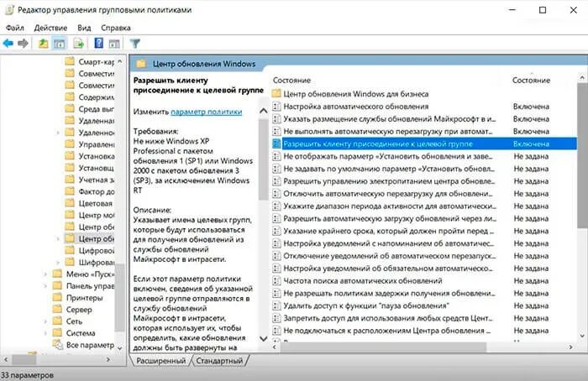Click the folder icon next to Принтеры
Image resolution: width=588 pixels, height=381 pixels.
point(57,297)
